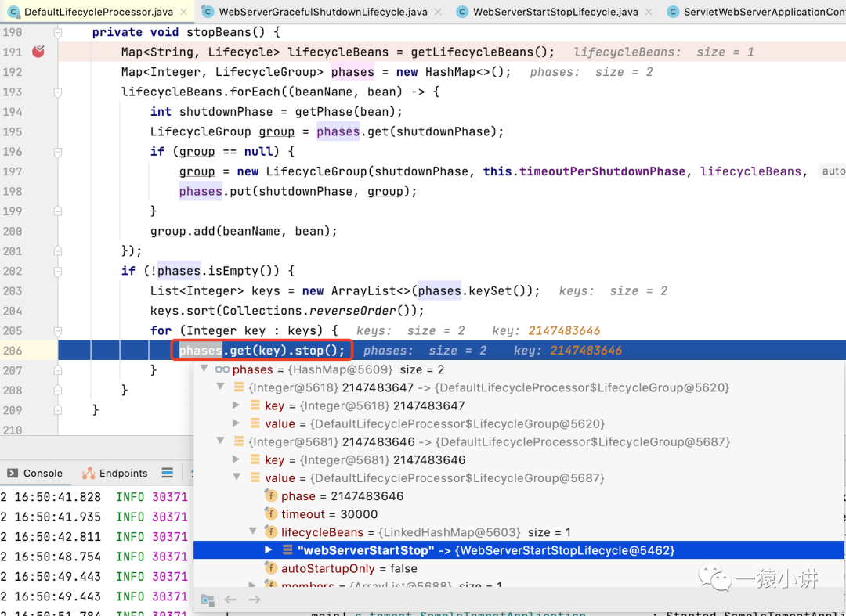The height and width of the screenshot is (616, 846).
Task: Click the keys: size = 2 hint on line 203
Action: (x=613, y=291)
